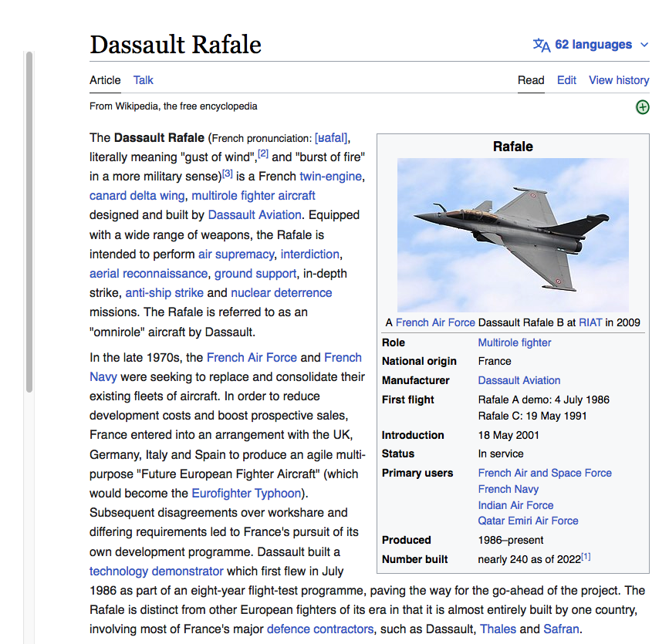
Task: Click the Dassault Rafale page heading
Action: point(175,45)
